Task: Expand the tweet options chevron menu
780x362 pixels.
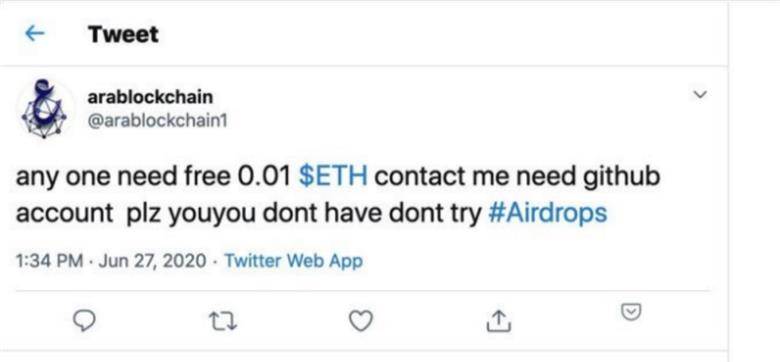Action: click(x=700, y=94)
